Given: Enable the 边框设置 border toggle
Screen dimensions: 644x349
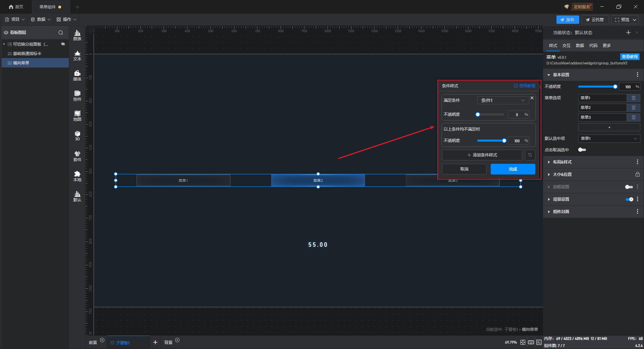Looking at the screenshot, I should point(629,187).
